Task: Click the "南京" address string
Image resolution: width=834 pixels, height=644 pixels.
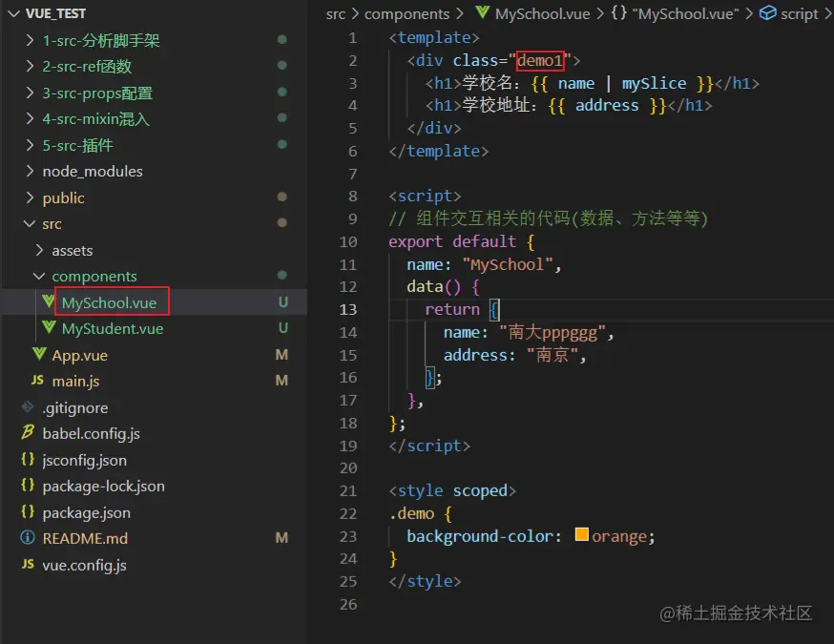Action: coord(553,355)
